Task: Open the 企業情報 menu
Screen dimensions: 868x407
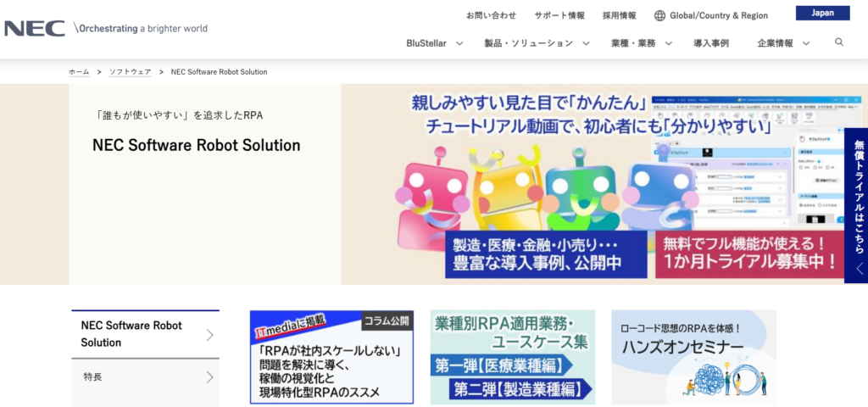Action: click(x=775, y=43)
